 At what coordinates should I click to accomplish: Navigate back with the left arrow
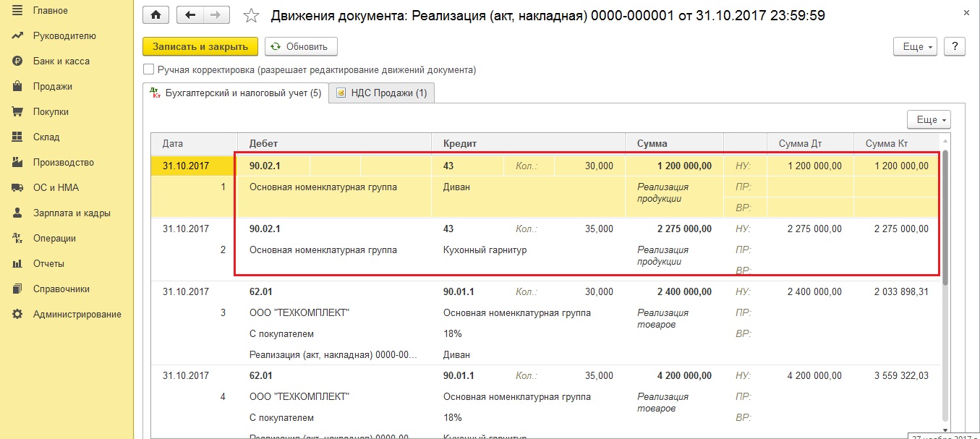coord(190,14)
